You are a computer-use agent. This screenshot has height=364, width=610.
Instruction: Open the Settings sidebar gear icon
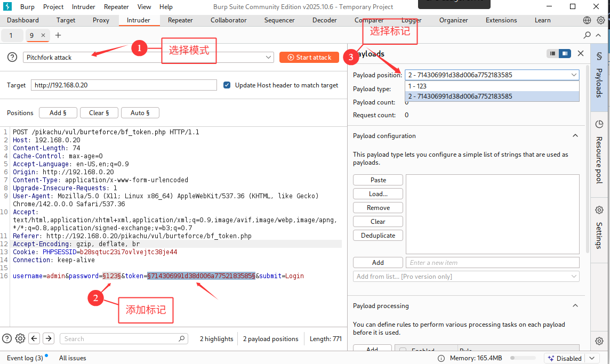(599, 210)
